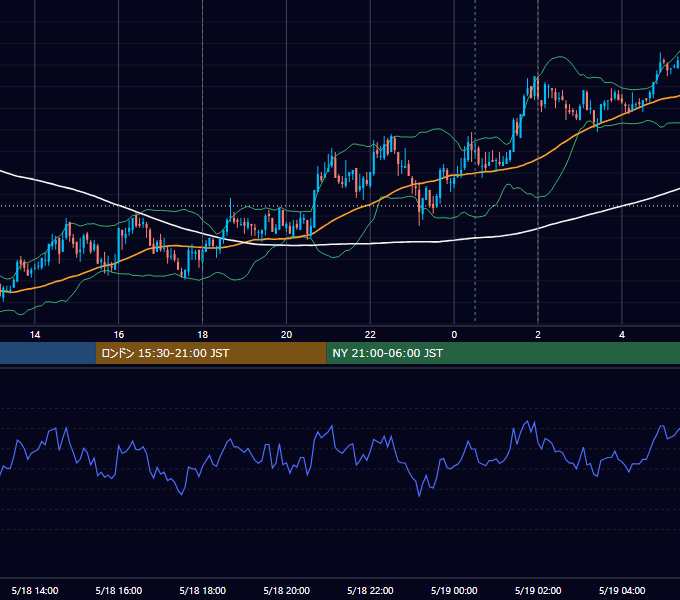Viewport: 680px width, 600px height.
Task: Click the hour label 2 on chart axis
Action: [x=538, y=335]
